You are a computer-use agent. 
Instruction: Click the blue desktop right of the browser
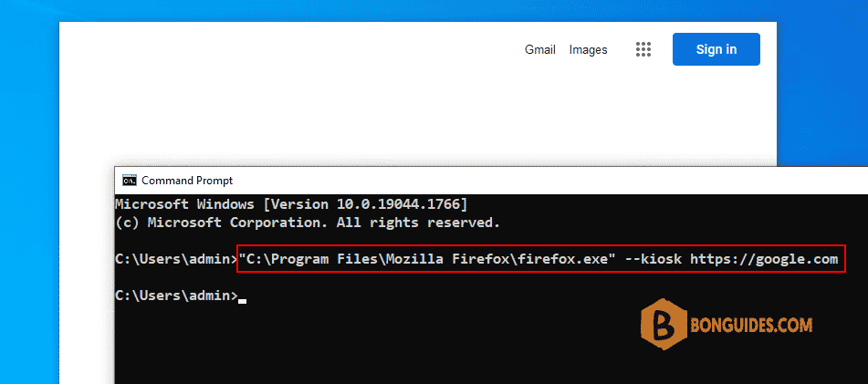822,83
